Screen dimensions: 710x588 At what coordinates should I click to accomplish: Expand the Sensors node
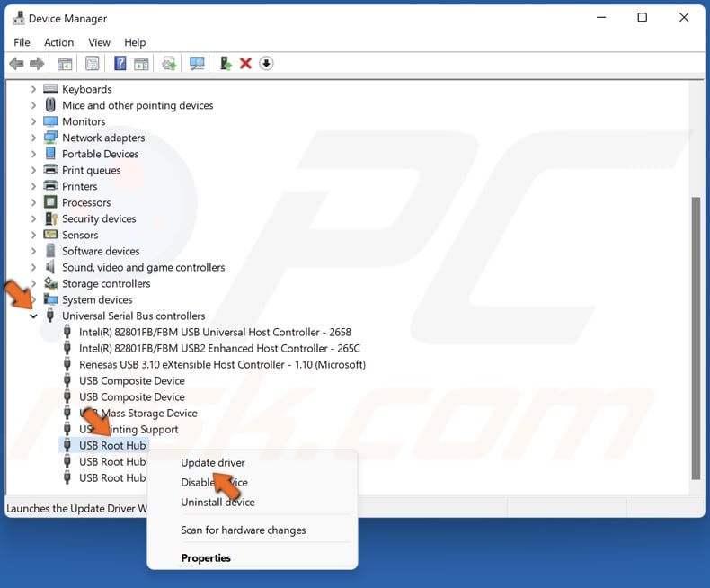pos(33,235)
